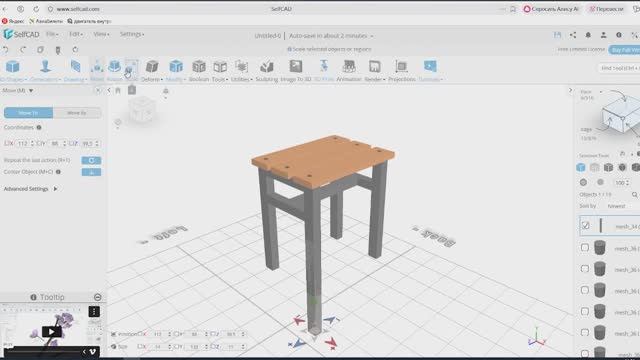
Task: Toggle the Position display checkbox
Action: [x=114, y=334]
